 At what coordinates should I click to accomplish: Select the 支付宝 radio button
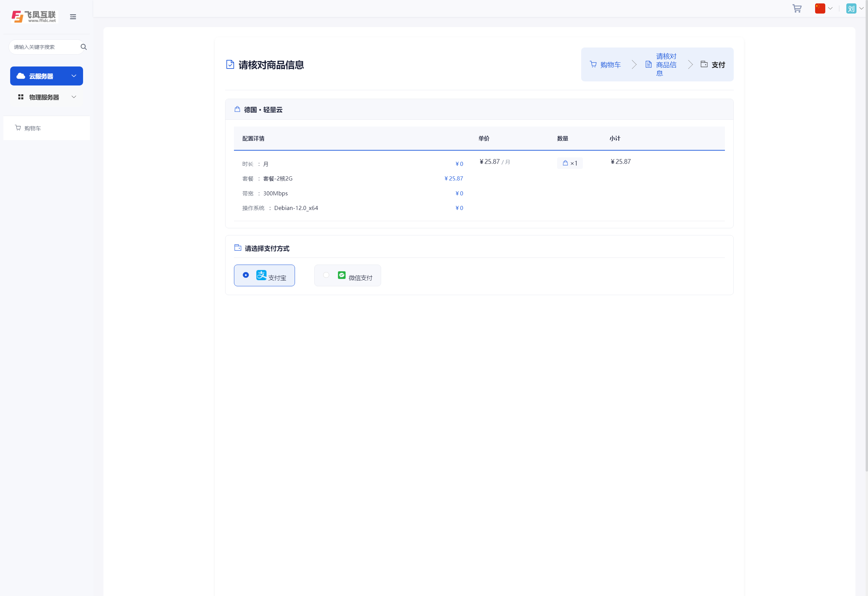246,275
